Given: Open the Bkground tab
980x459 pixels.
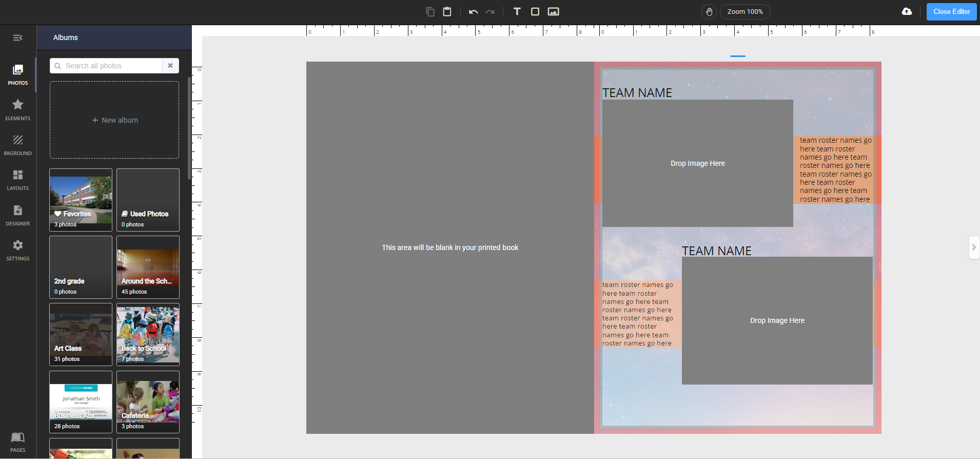Looking at the screenshot, I should click(18, 145).
